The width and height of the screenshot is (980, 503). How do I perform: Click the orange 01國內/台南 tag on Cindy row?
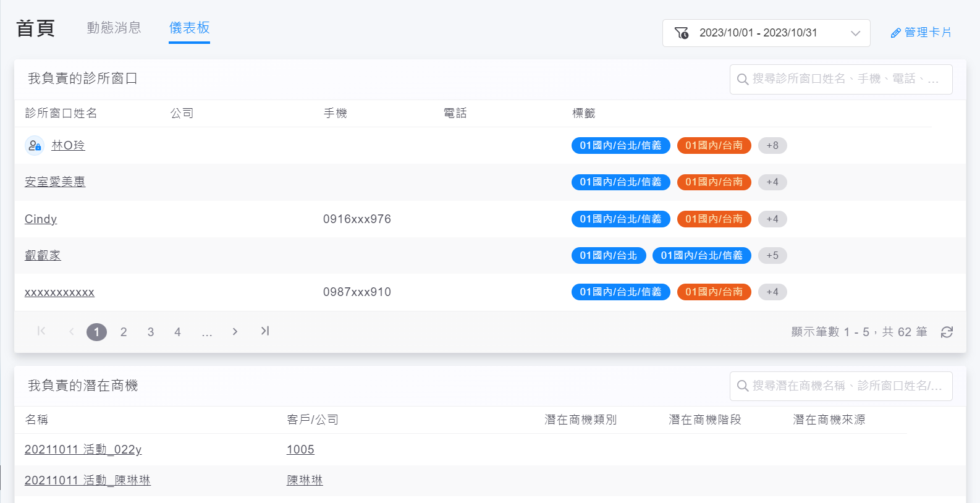point(714,219)
